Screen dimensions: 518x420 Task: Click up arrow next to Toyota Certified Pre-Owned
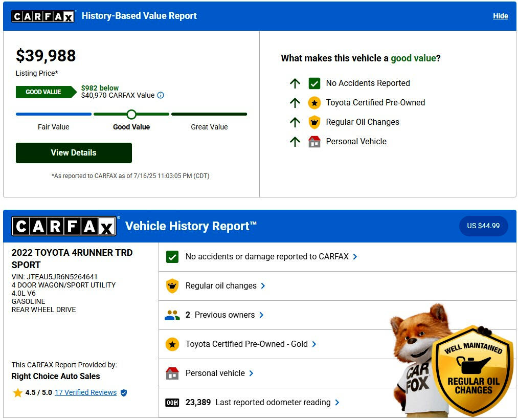click(295, 103)
